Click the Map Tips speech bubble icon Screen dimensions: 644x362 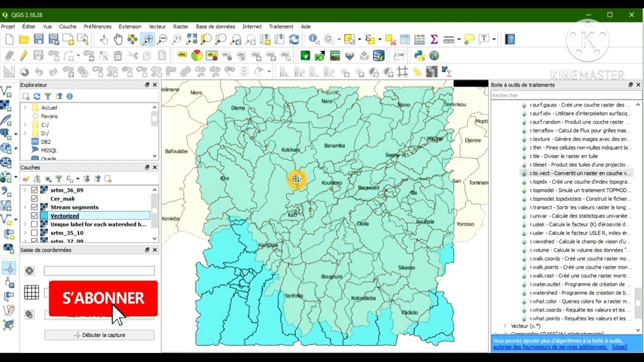pos(469,39)
